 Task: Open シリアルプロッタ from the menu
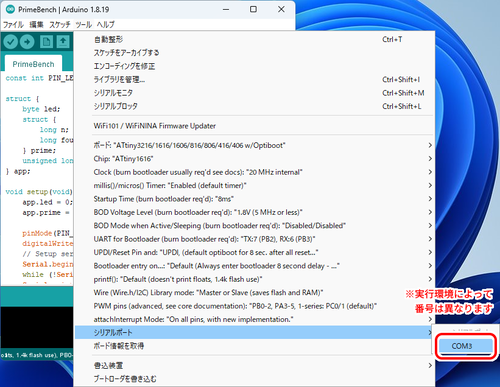(x=254, y=106)
